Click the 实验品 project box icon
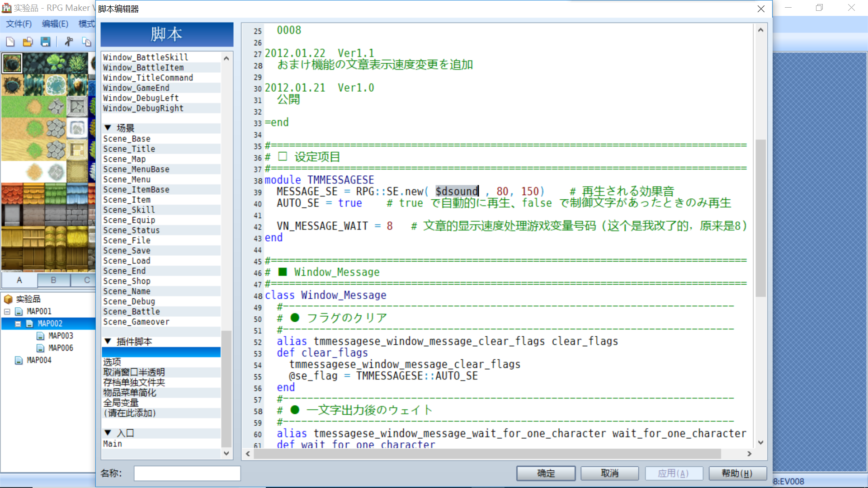Viewport: 868px width, 488px height. tap(8, 299)
